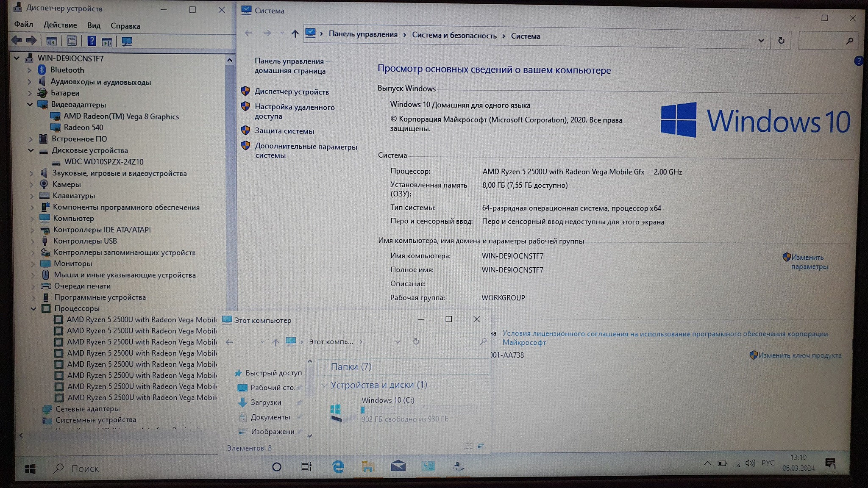This screenshot has height=488, width=868.
Task: Click the volume icon in system tray
Action: 750,463
